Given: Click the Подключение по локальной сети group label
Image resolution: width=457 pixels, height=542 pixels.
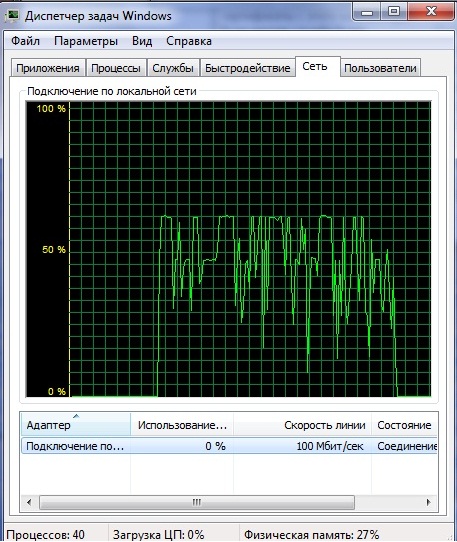Looking at the screenshot, I should pyautogui.click(x=112, y=91).
